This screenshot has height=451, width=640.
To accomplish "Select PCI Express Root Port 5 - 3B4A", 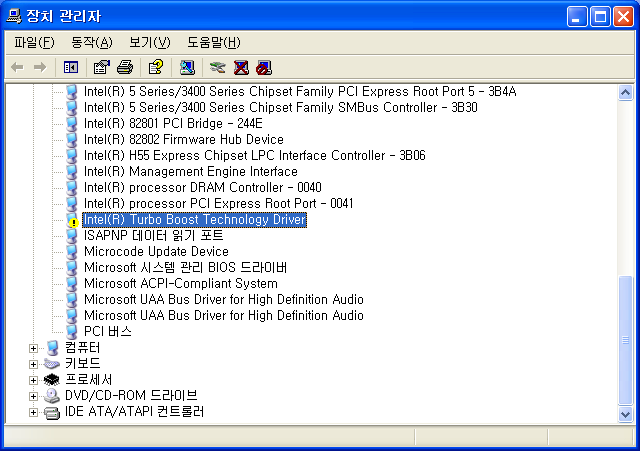I will (x=300, y=91).
